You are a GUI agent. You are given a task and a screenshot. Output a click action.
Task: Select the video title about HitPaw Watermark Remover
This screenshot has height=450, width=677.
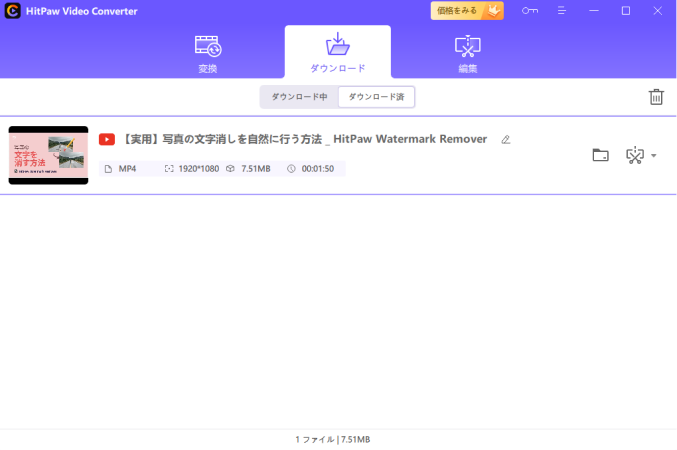pyautogui.click(x=305, y=139)
